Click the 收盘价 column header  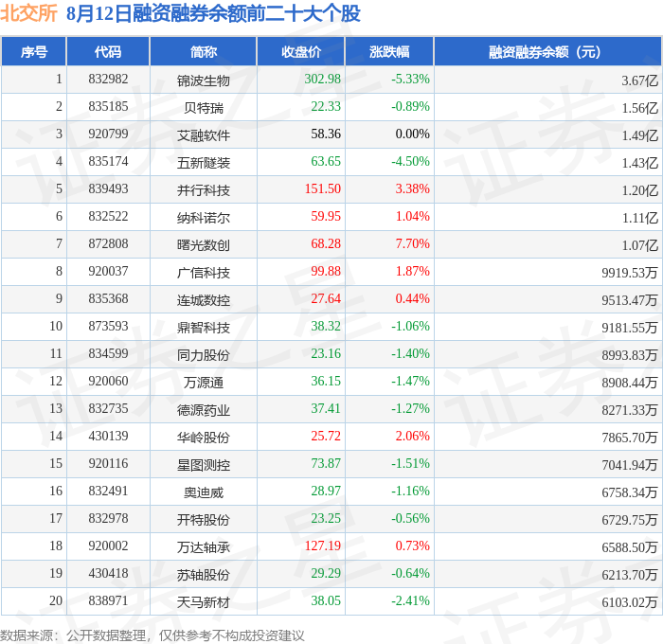(x=301, y=51)
